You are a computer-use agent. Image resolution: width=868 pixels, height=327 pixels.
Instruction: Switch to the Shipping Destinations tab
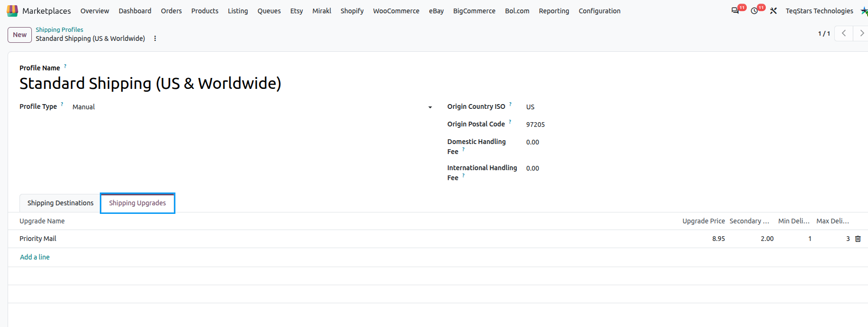60,203
